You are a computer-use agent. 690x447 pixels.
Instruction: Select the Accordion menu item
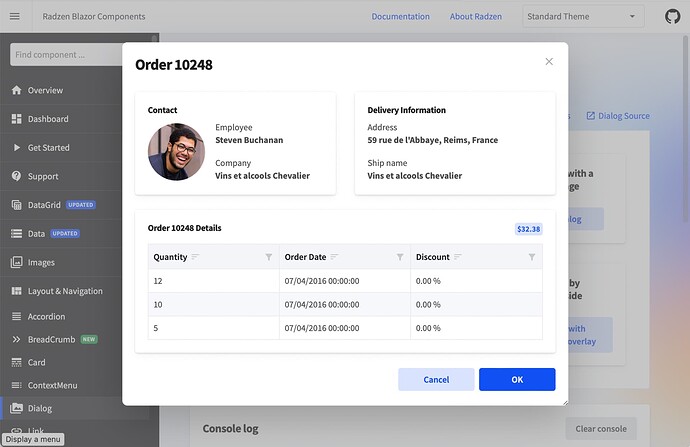tap(61, 316)
